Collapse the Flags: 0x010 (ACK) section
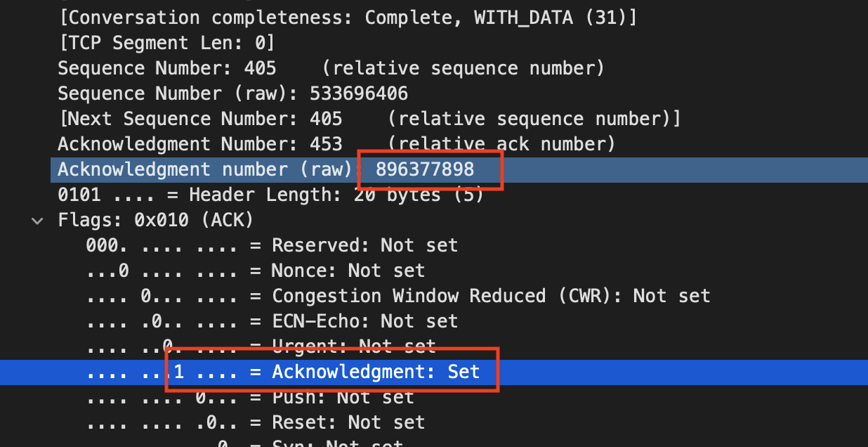Image resolution: width=868 pixels, height=447 pixels. [x=37, y=221]
